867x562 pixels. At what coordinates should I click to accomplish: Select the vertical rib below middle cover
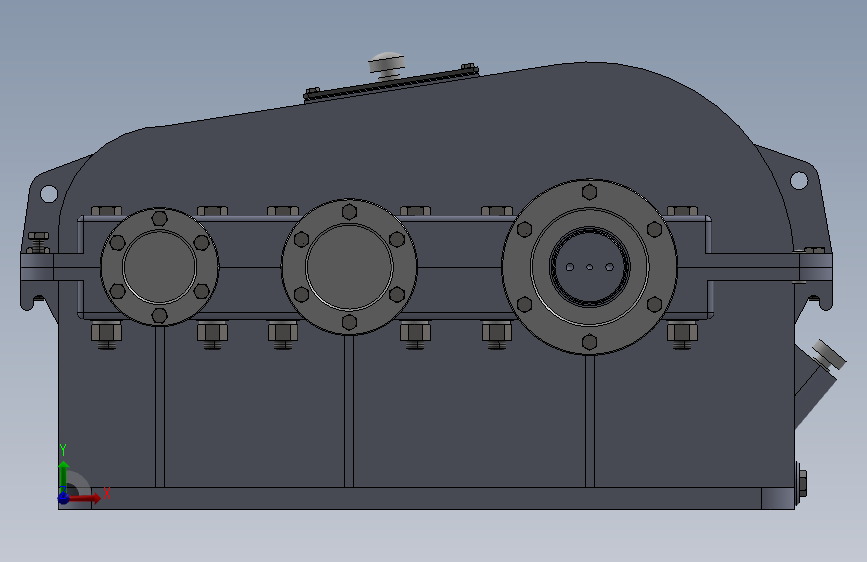pos(349,410)
